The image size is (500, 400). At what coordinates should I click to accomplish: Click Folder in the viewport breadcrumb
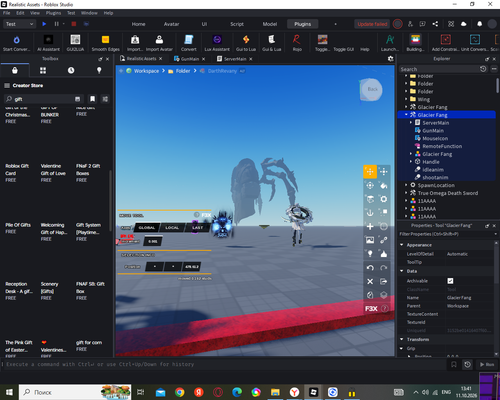[183, 71]
